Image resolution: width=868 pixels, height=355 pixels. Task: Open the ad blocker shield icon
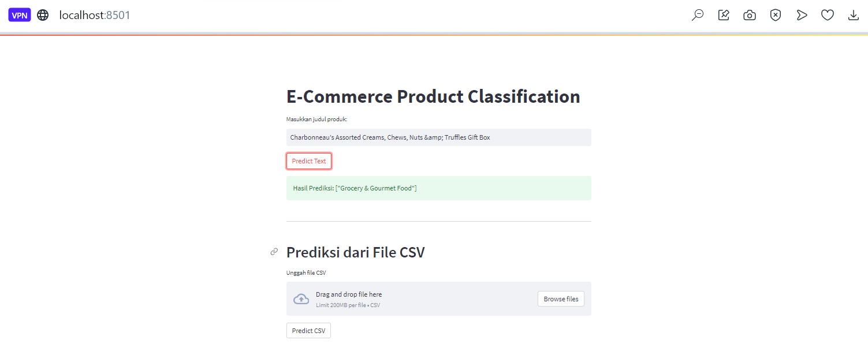click(x=776, y=16)
